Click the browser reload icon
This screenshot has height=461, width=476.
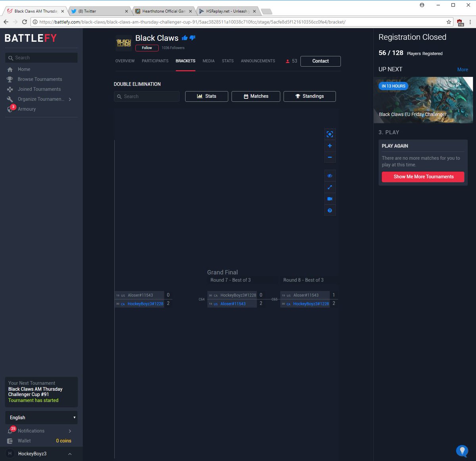pos(24,22)
